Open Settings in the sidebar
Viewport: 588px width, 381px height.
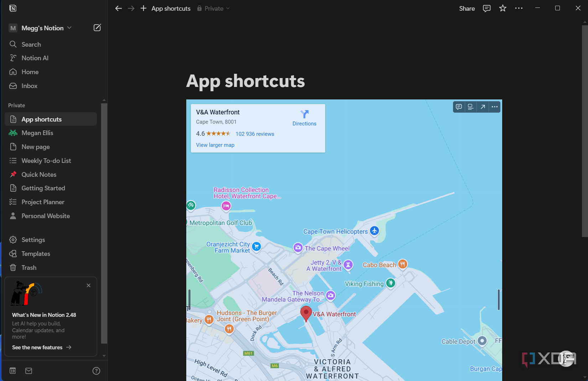(x=51, y=240)
